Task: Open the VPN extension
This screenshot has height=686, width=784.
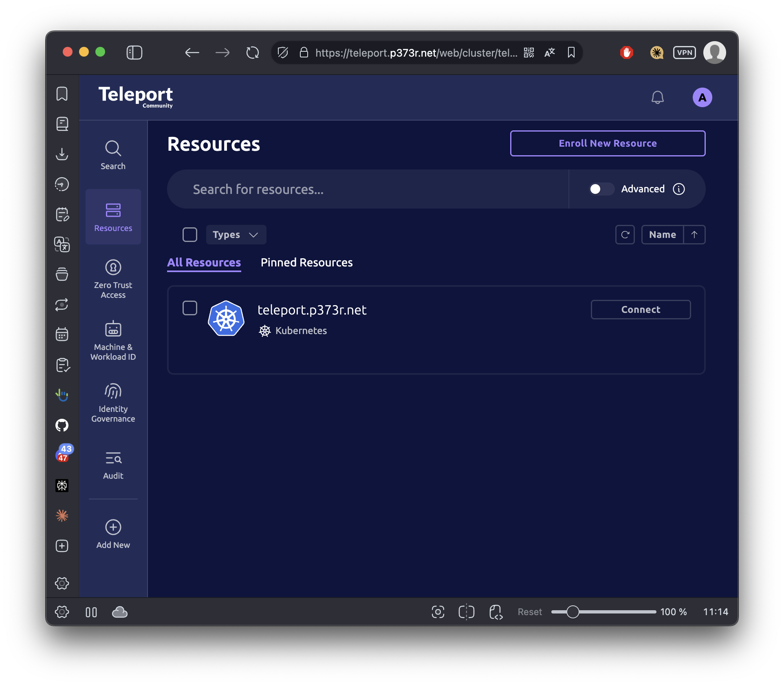Action: 684,53
